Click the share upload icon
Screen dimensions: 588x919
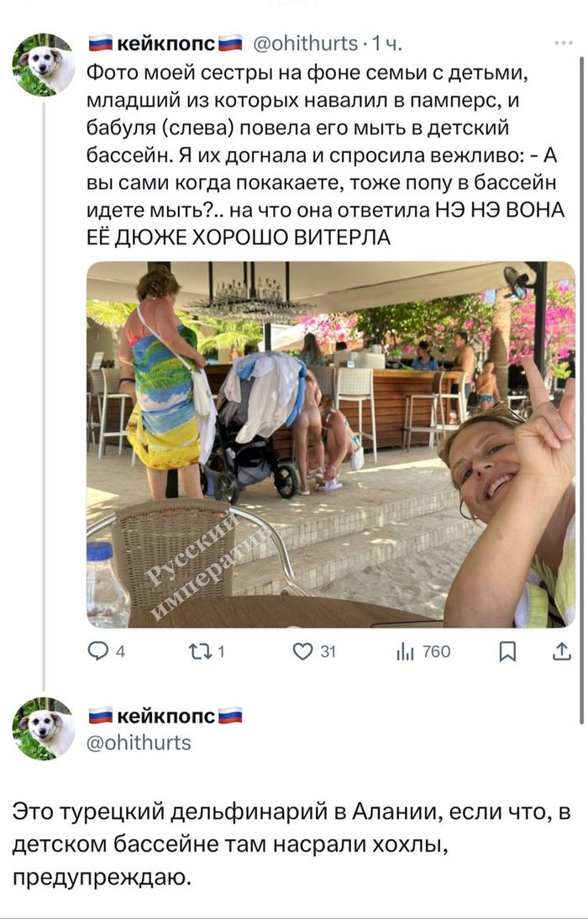562,651
